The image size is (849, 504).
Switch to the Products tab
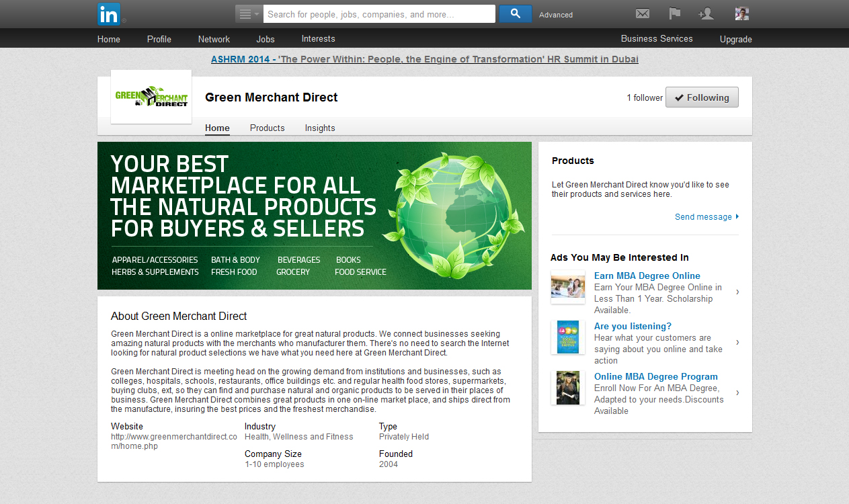pos(268,128)
